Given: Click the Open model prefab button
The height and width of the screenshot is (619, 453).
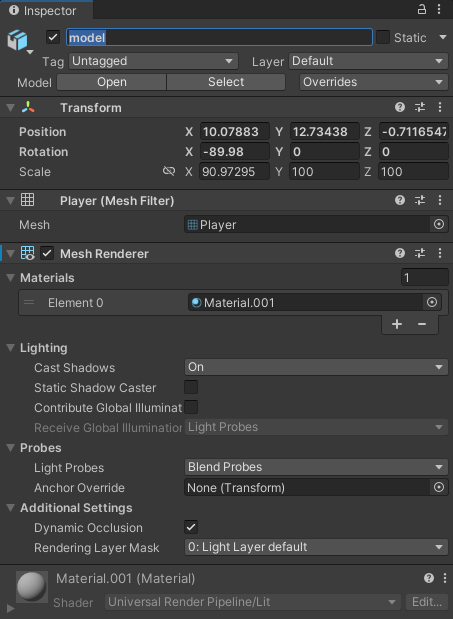Looking at the screenshot, I should 112,82.
